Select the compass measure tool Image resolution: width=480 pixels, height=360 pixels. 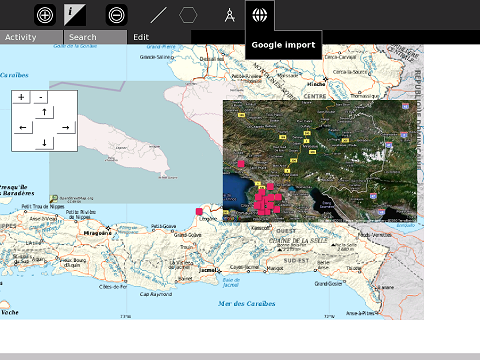pyautogui.click(x=230, y=15)
